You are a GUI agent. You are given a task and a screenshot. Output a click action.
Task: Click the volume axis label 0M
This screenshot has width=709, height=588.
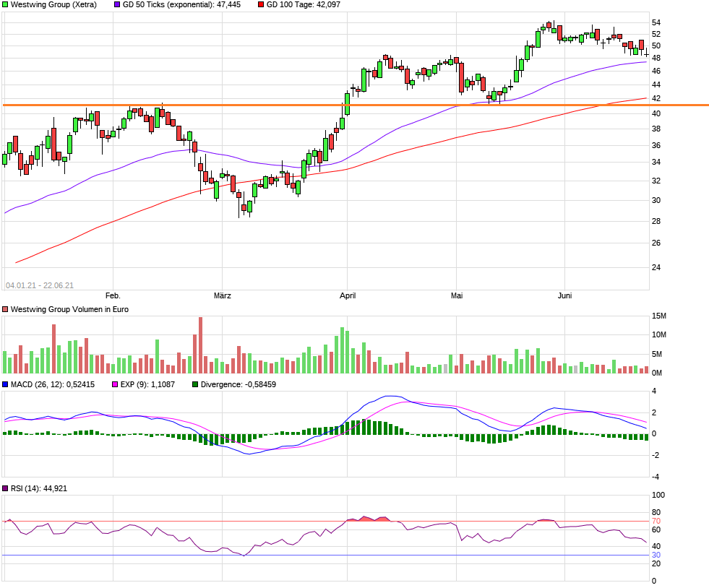point(657,373)
